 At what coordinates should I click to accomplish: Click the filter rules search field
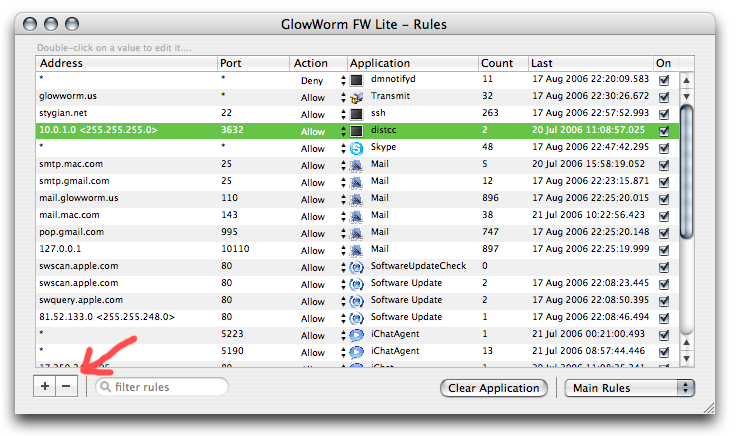point(162,387)
